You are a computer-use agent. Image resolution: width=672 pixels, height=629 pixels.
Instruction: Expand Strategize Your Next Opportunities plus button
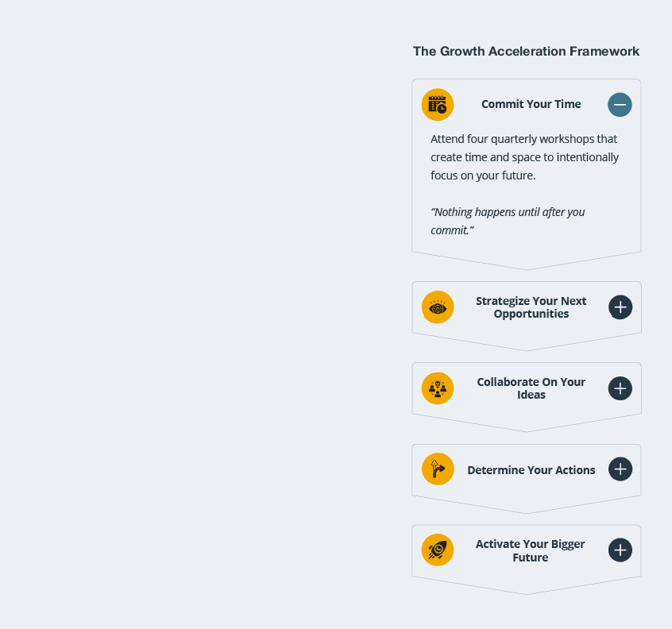click(620, 307)
